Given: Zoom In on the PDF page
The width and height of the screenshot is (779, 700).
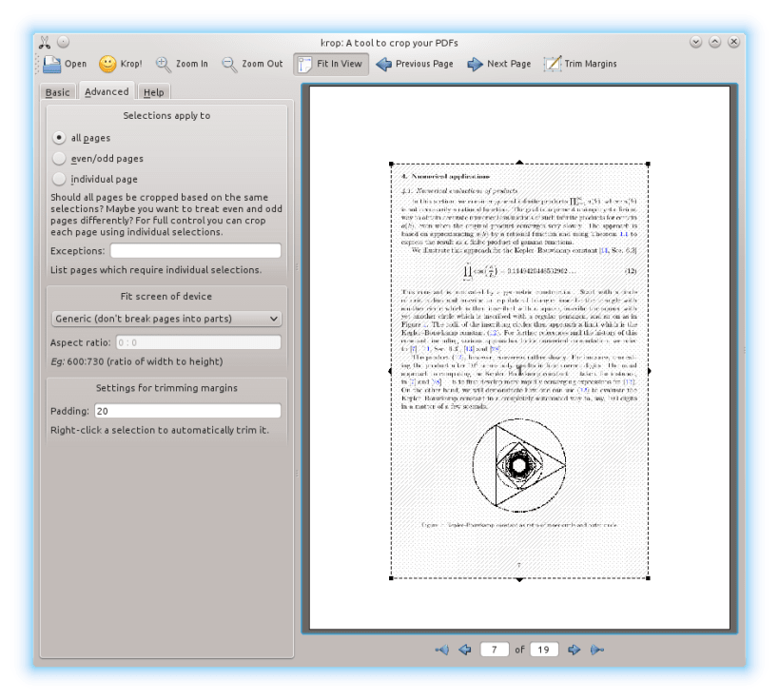Looking at the screenshot, I should (x=182, y=64).
